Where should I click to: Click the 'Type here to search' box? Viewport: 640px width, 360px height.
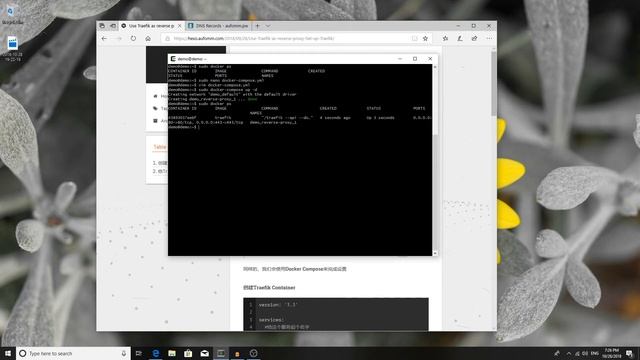point(73,353)
